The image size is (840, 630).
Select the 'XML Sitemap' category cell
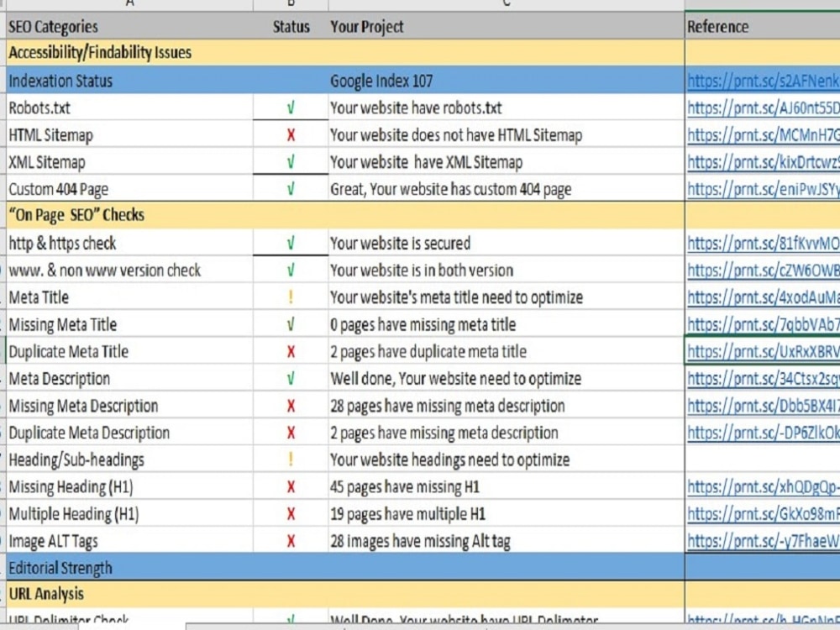pyautogui.click(x=129, y=162)
